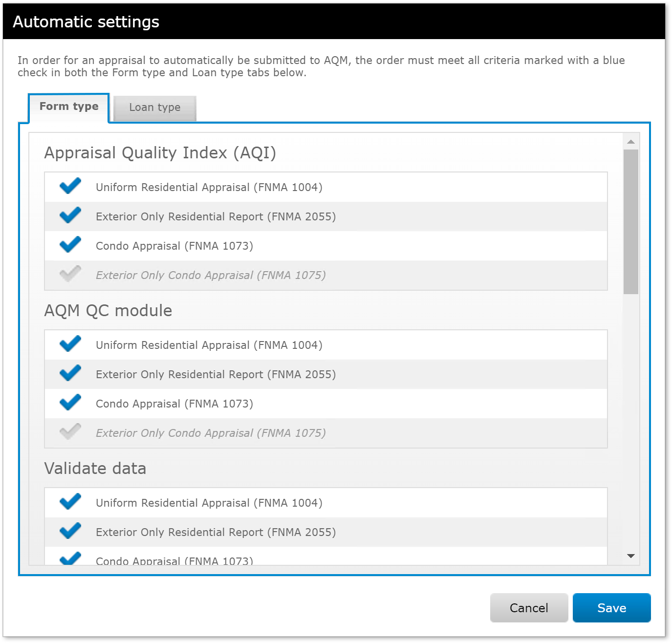
Task: Click the Automatic settings title bar text
Action: click(x=86, y=22)
